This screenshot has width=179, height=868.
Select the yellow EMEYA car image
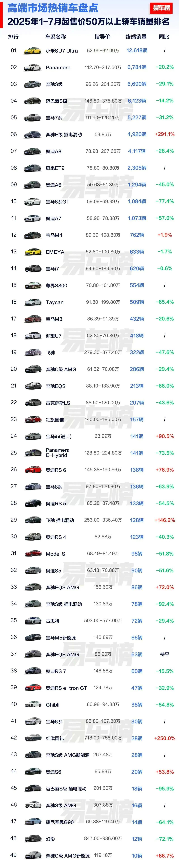32,252
